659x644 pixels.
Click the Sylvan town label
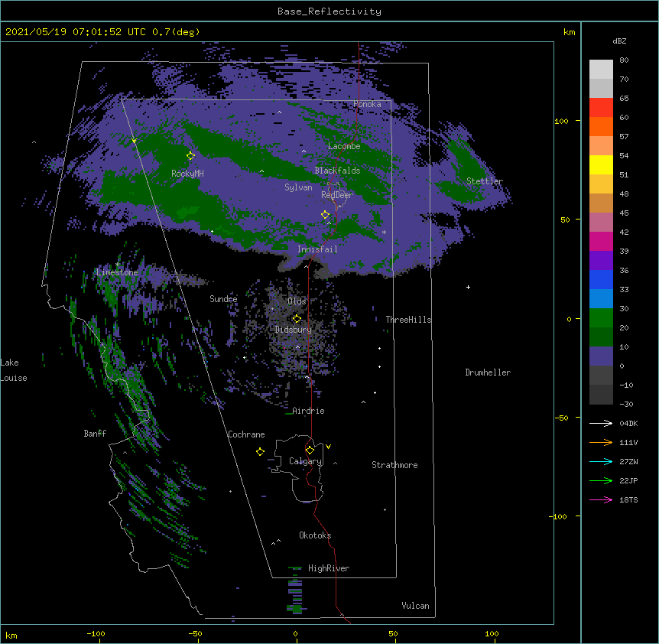(x=298, y=187)
